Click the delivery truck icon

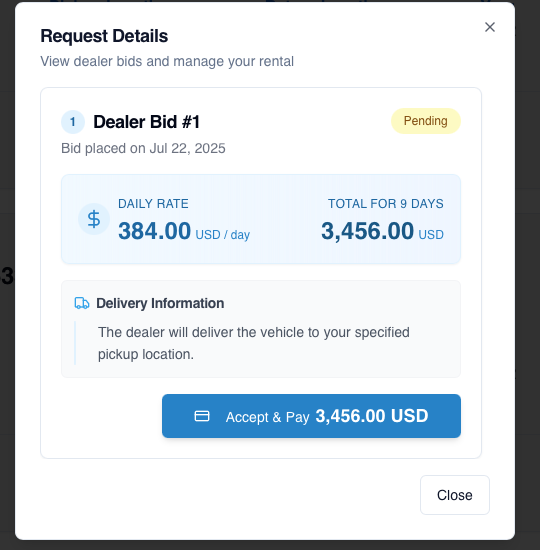[82, 303]
